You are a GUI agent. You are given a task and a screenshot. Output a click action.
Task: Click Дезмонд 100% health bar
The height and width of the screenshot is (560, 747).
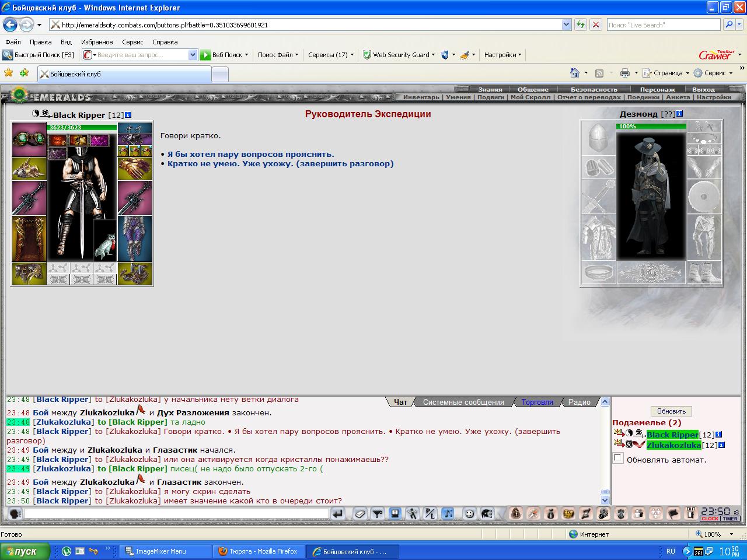[x=651, y=126]
